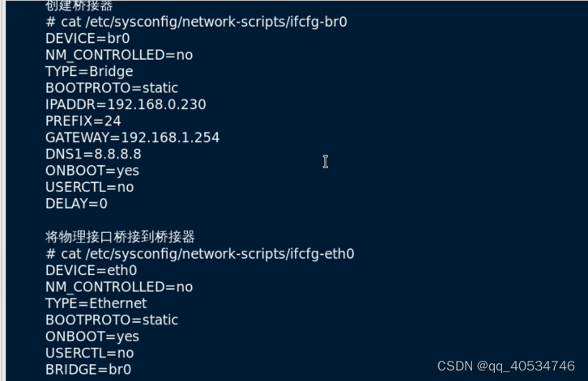
Task: Click the first NM_CONTROLLED=no line under br0
Action: point(119,56)
